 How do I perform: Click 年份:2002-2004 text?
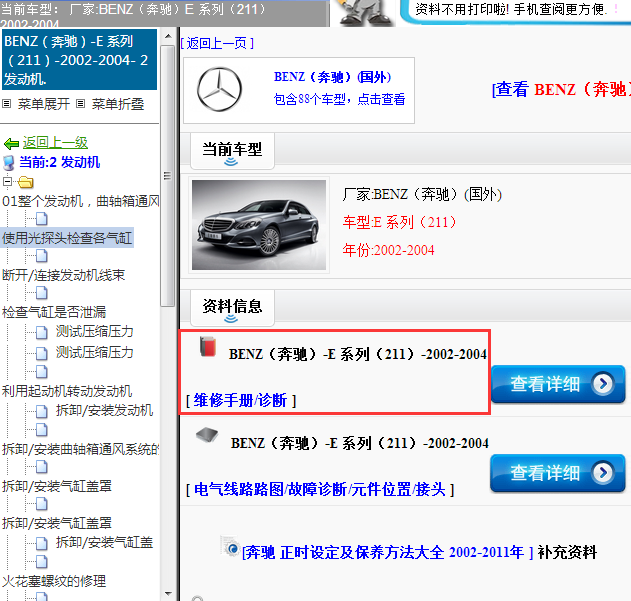tap(388, 250)
